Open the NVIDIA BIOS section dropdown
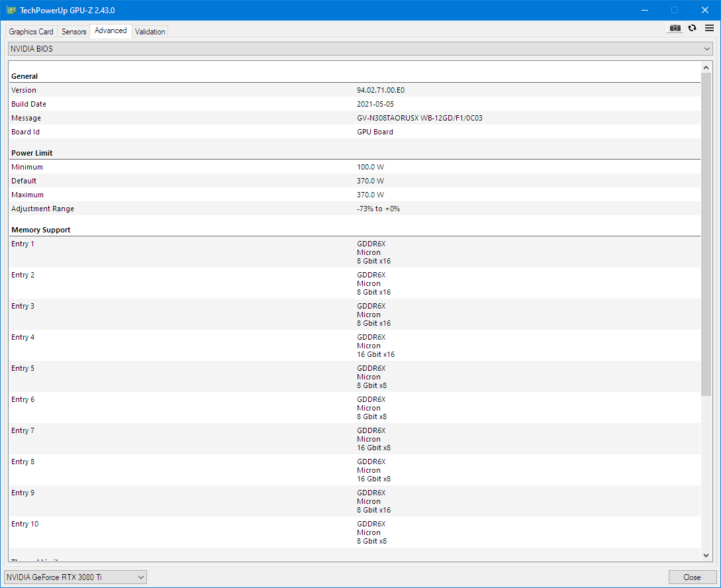 360,49
